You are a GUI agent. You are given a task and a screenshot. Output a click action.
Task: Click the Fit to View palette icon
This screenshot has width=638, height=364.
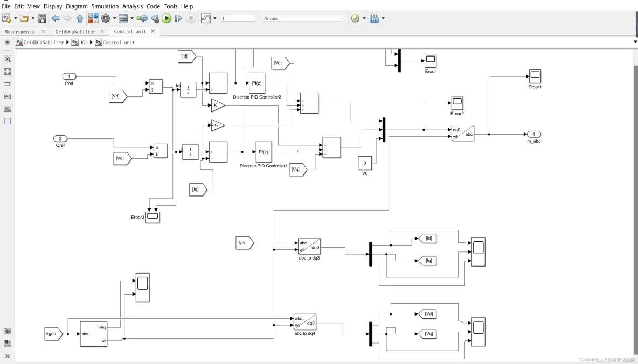pos(8,72)
